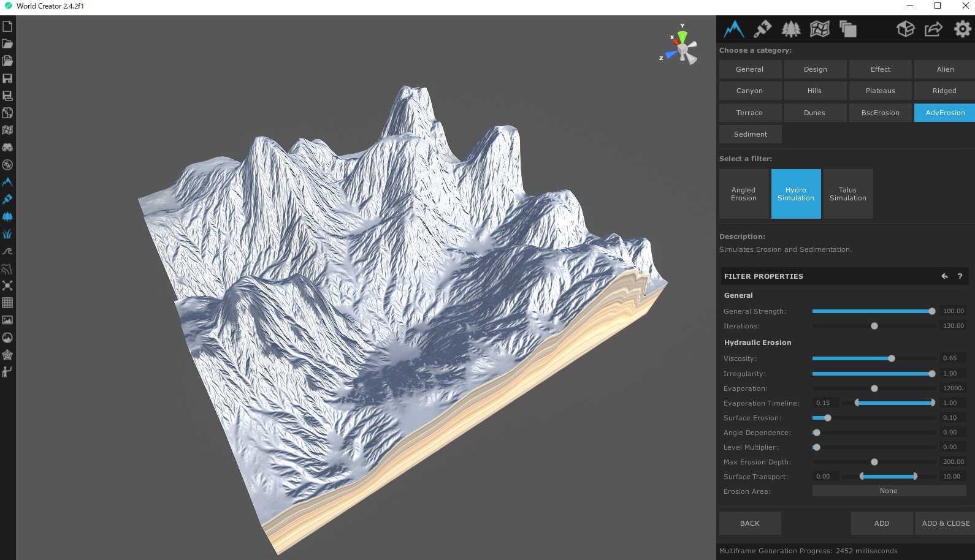Click the open box Library icon
The image size is (975, 560).
coord(905,29)
